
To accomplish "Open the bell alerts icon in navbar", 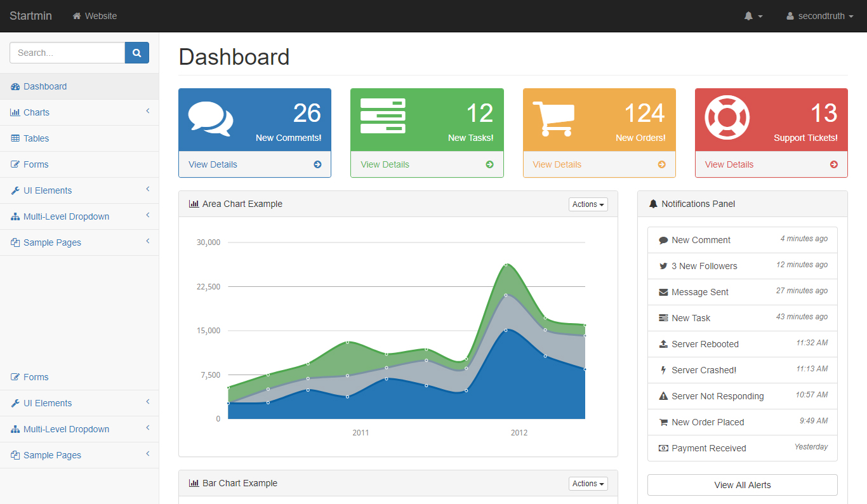I will (x=748, y=16).
